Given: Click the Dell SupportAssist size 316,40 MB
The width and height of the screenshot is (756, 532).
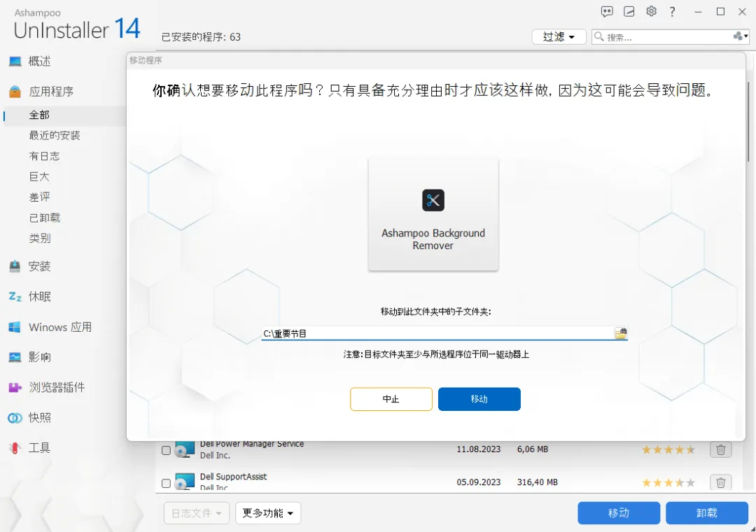Looking at the screenshot, I should (x=537, y=482).
